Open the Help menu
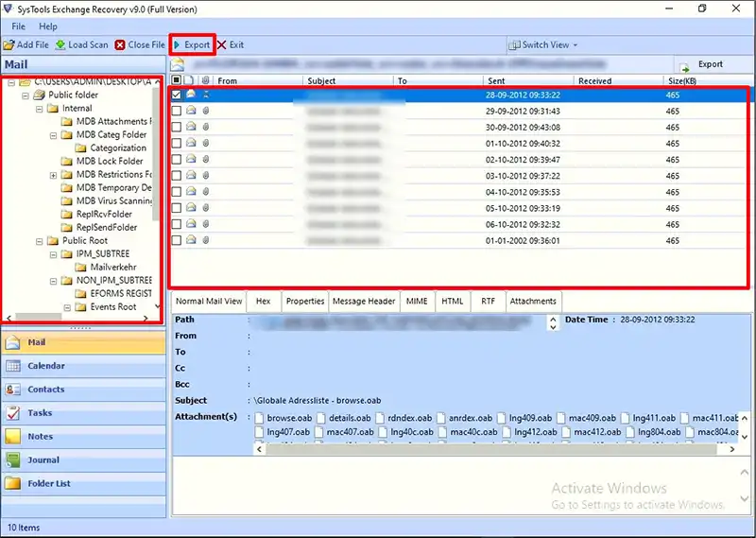The image size is (756, 538). point(48,26)
